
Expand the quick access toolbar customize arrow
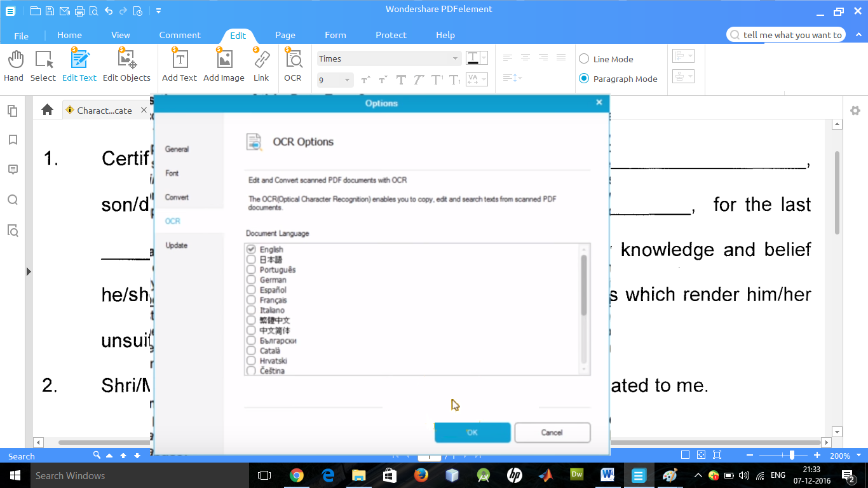pyautogui.click(x=158, y=11)
